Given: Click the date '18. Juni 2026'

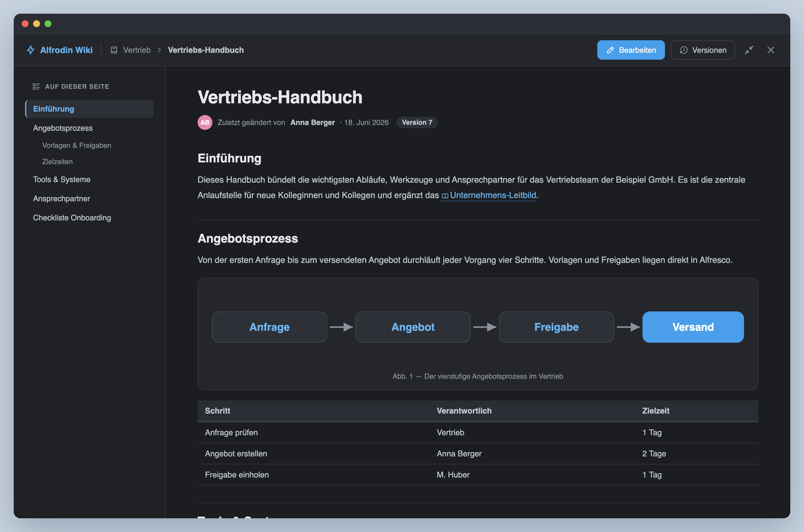Looking at the screenshot, I should pyautogui.click(x=367, y=122).
